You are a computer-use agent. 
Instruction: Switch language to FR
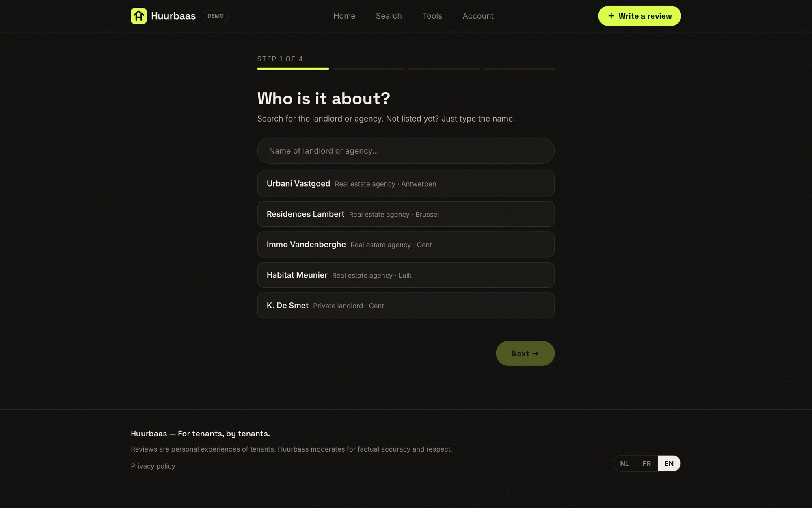point(647,463)
